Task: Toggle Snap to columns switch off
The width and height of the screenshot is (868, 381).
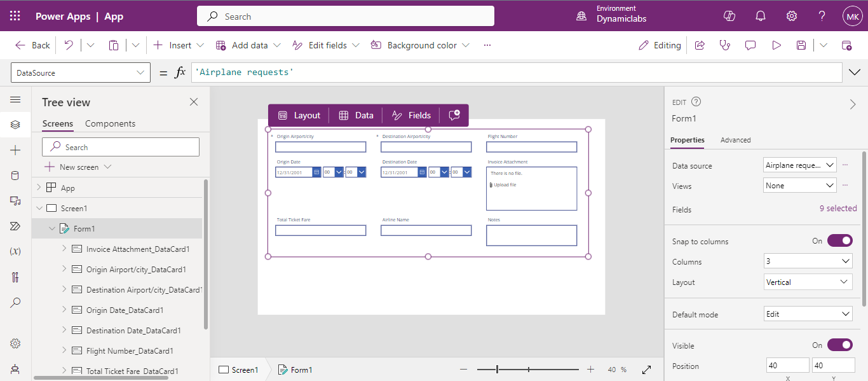Action: click(839, 241)
